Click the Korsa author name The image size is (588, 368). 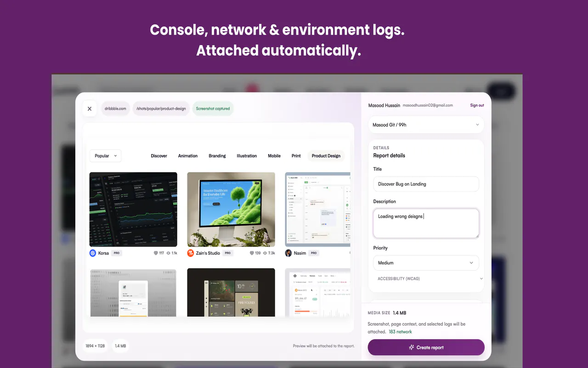(103, 253)
